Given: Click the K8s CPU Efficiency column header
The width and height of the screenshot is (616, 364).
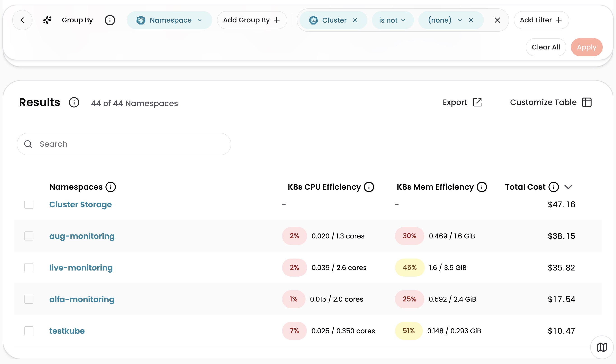Looking at the screenshot, I should click(x=324, y=187).
